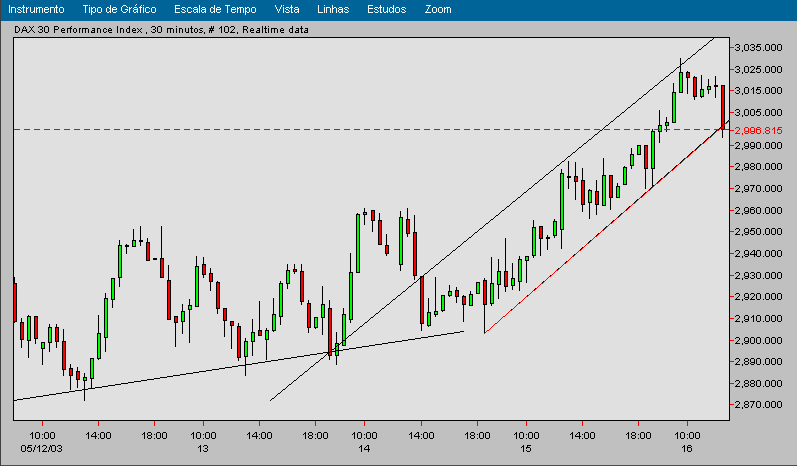The image size is (797, 466).
Task: Click the 2,980.000 price axis label
Action: coord(758,166)
